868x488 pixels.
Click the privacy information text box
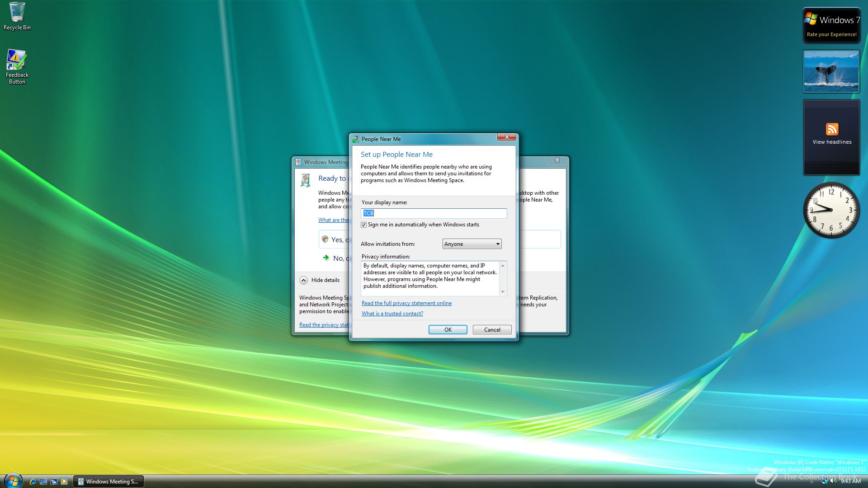(x=434, y=278)
